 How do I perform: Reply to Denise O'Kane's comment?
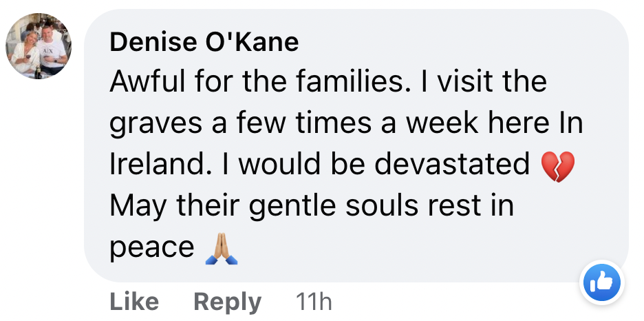[227, 302]
